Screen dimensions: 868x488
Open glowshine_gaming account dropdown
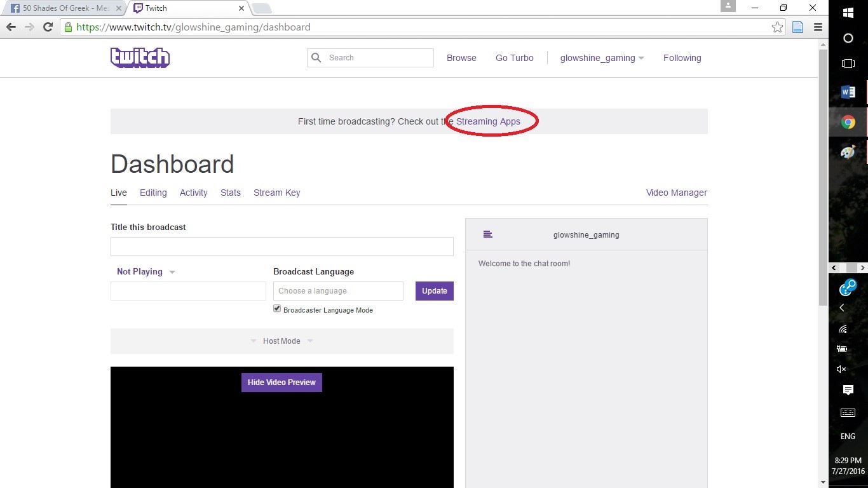coord(602,58)
